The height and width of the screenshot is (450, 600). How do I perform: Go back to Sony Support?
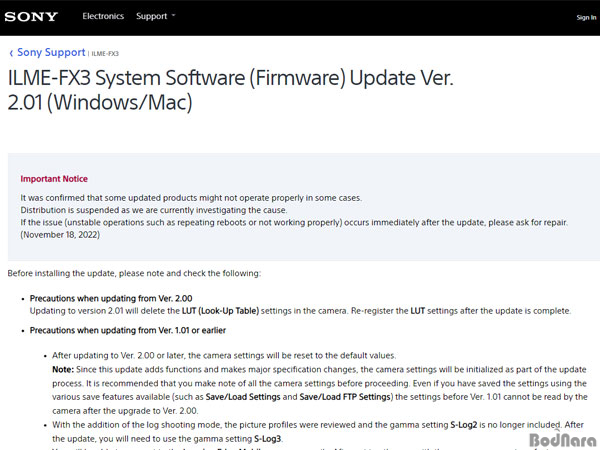51,52
